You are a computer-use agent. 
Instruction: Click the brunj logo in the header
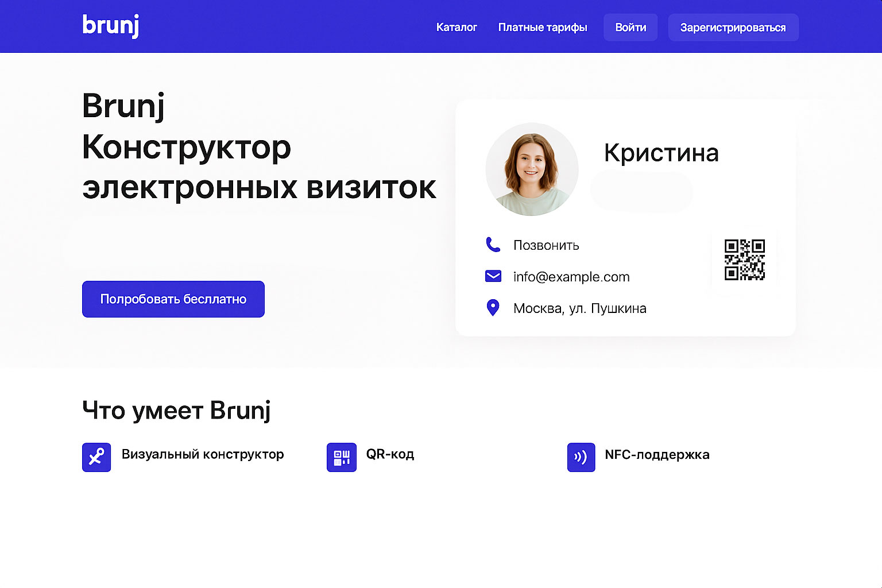click(110, 26)
